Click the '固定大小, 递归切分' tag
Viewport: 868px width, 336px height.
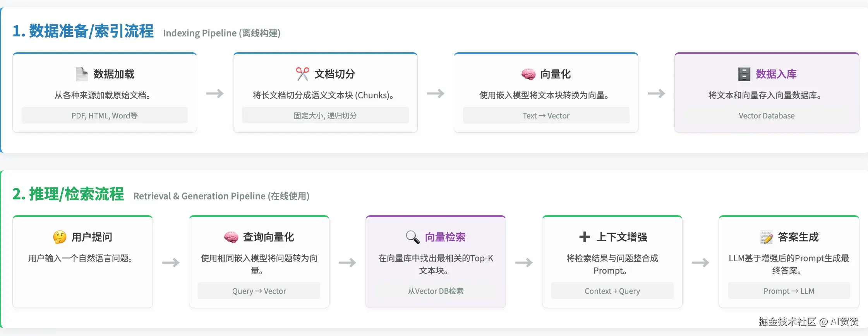(x=325, y=115)
